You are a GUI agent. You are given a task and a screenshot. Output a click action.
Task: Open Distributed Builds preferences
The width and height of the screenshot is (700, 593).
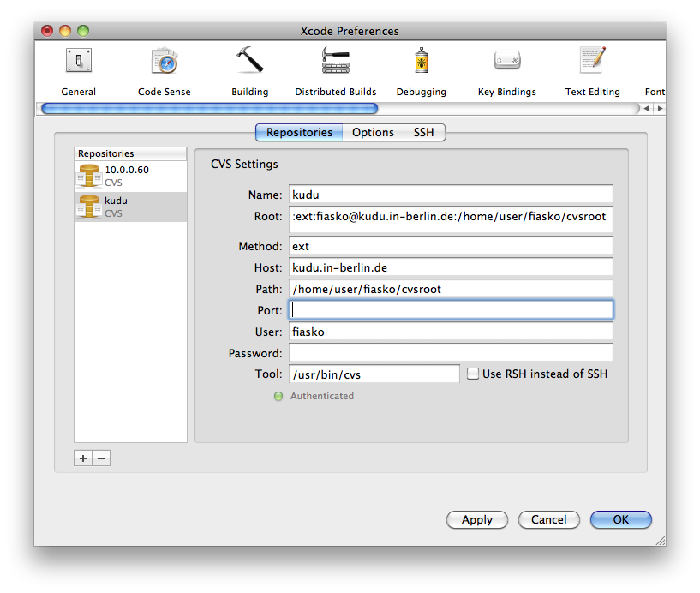335,63
